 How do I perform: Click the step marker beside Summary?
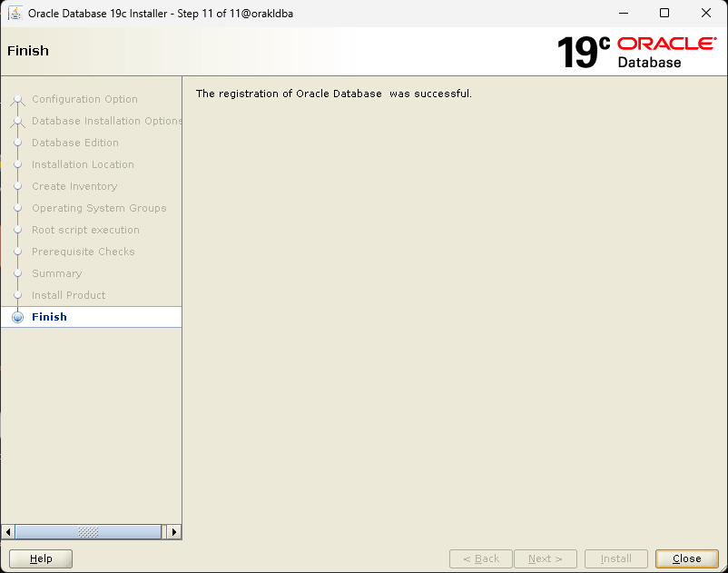[17, 273]
